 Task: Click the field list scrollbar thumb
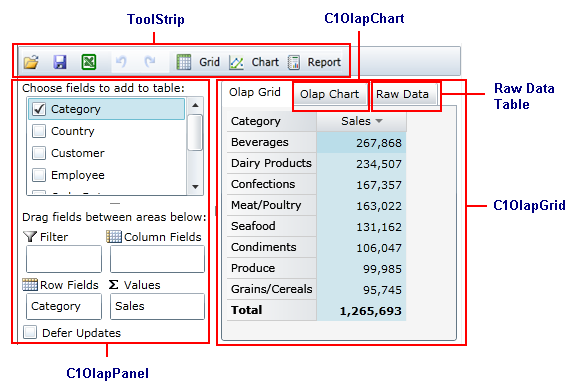coord(195,132)
